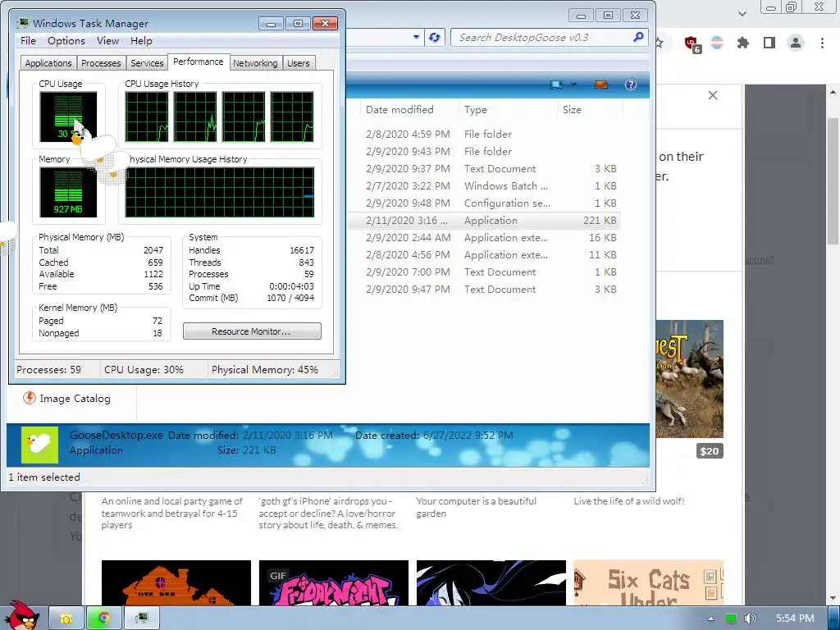Viewport: 840px width, 630px height.
Task: Select the file folder modified 2/8/2020 4:59 PM
Action: coord(483,134)
